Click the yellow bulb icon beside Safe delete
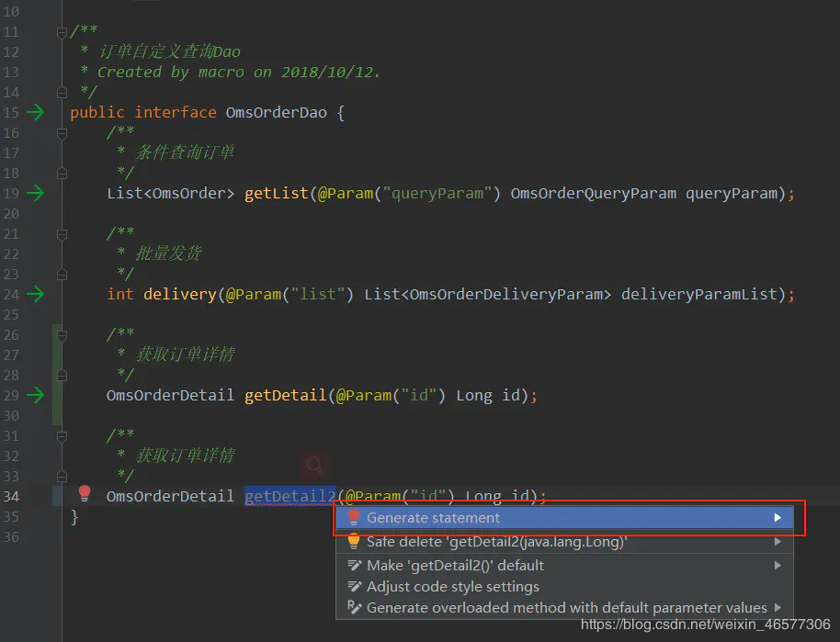This screenshot has height=642, width=840. 354,541
